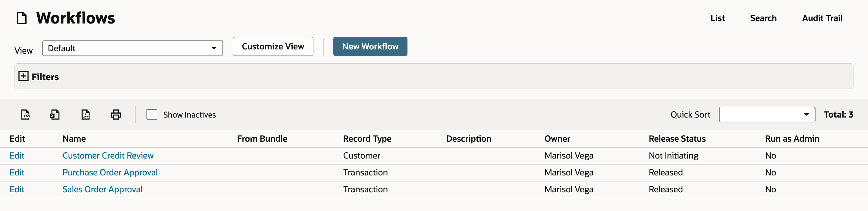868x211 pixels.
Task: Open the Quick Sort dropdown
Action: tap(767, 115)
